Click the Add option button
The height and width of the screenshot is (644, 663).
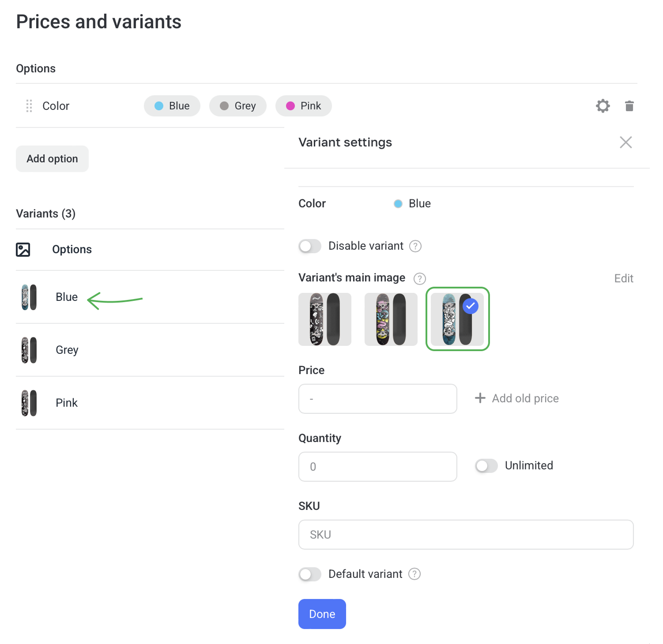click(52, 159)
